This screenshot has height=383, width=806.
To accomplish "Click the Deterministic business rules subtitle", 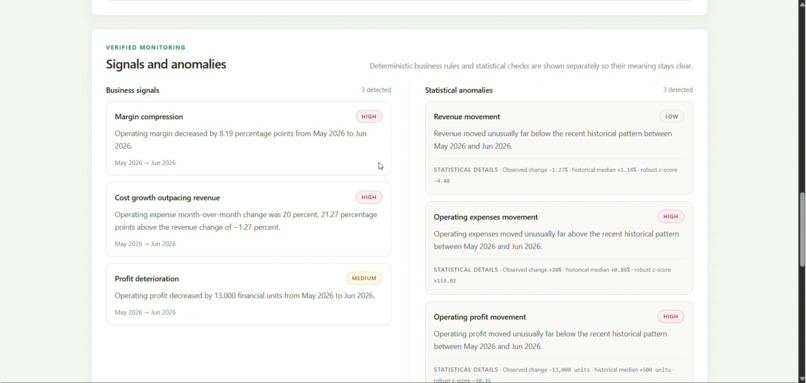I will click(x=531, y=66).
